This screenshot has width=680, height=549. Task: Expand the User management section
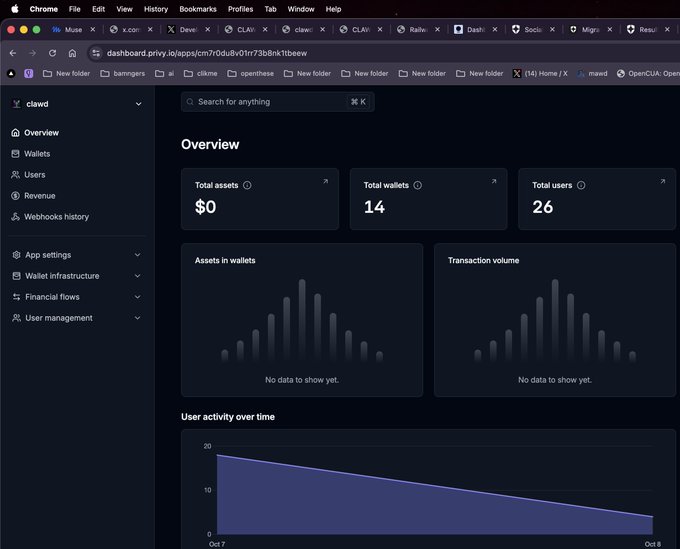(77, 318)
